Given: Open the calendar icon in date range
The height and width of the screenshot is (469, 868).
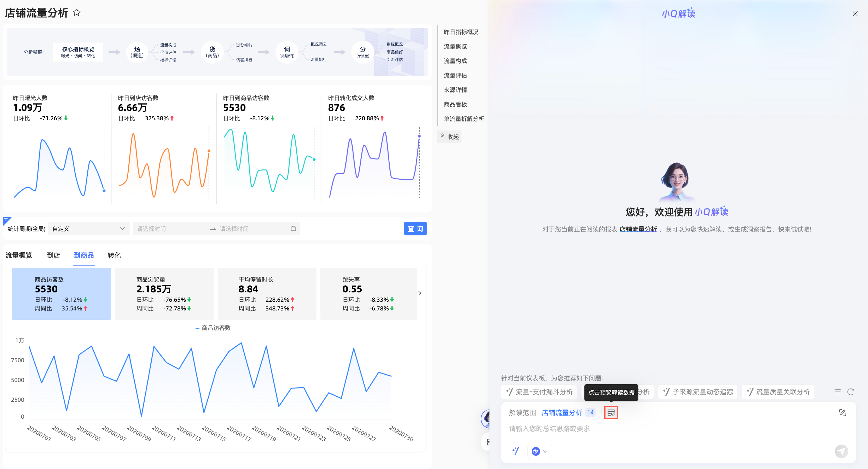Looking at the screenshot, I should [293, 228].
